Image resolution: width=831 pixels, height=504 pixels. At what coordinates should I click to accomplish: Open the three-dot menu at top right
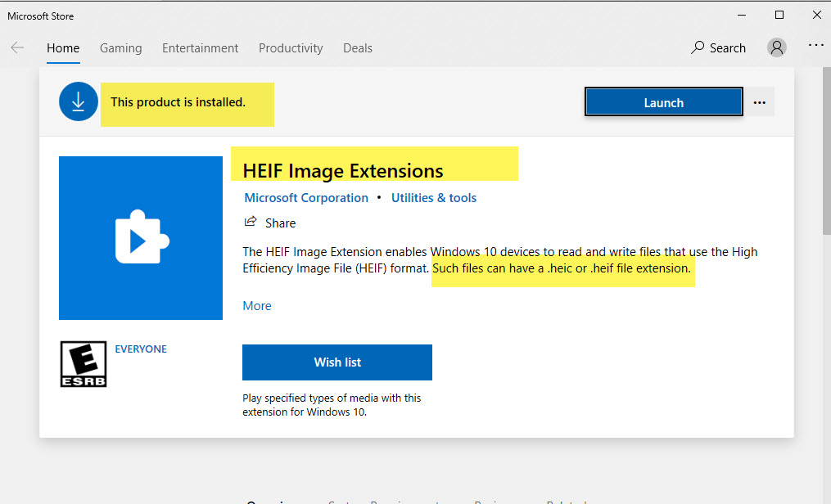click(x=815, y=46)
